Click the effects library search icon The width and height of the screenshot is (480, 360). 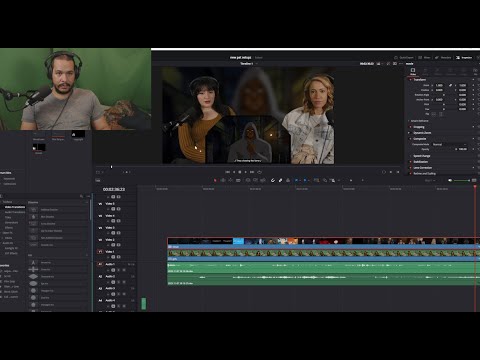(81, 196)
